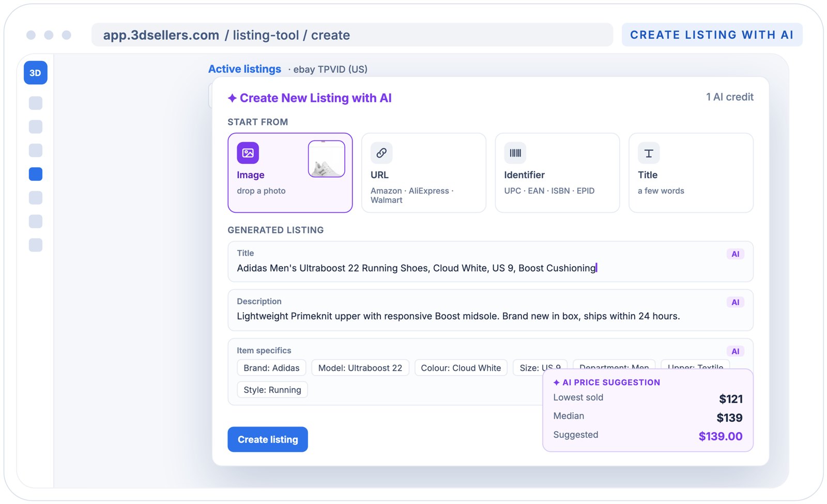
Task: Click the URL link icon
Action: pyautogui.click(x=381, y=153)
